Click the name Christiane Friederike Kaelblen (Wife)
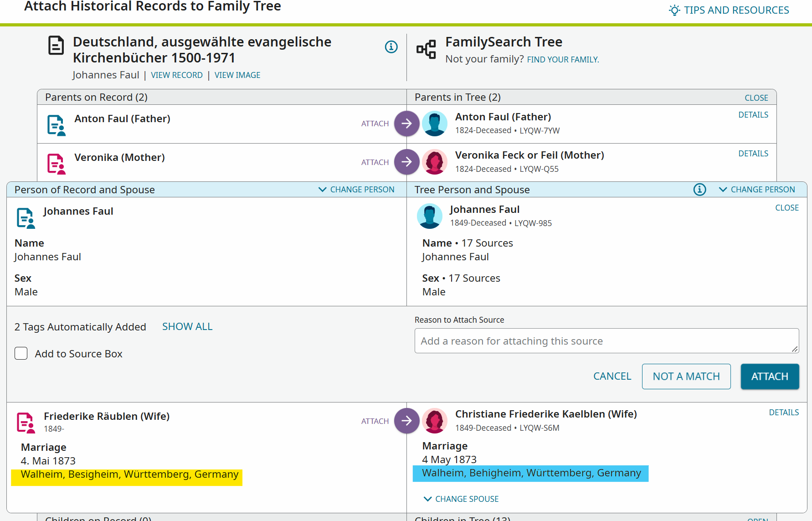This screenshot has height=521, width=812. point(546,414)
